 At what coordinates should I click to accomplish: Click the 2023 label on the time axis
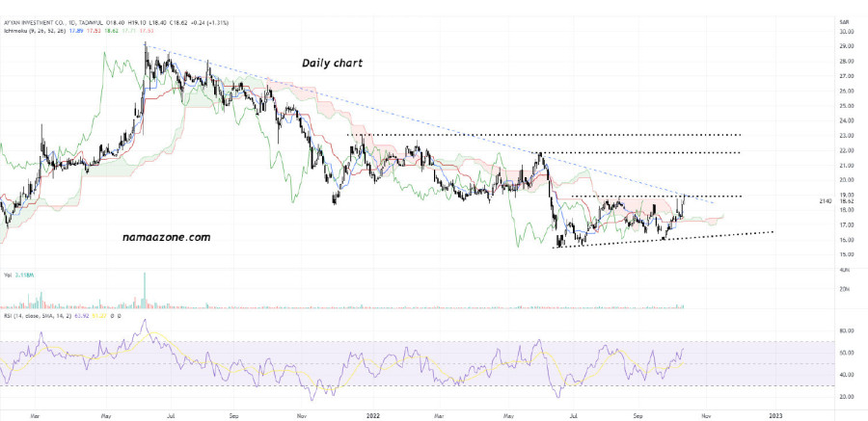coord(774,413)
